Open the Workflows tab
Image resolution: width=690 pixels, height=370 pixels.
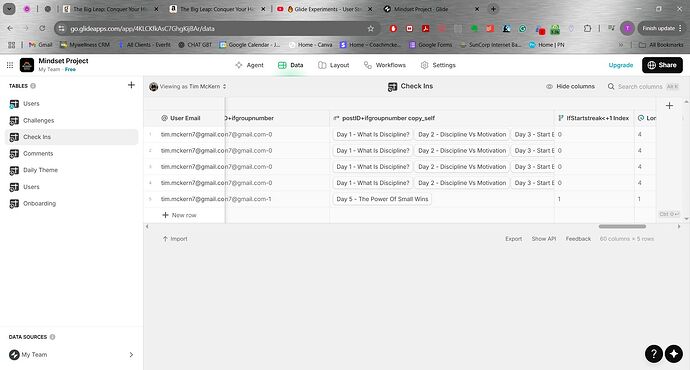click(385, 65)
